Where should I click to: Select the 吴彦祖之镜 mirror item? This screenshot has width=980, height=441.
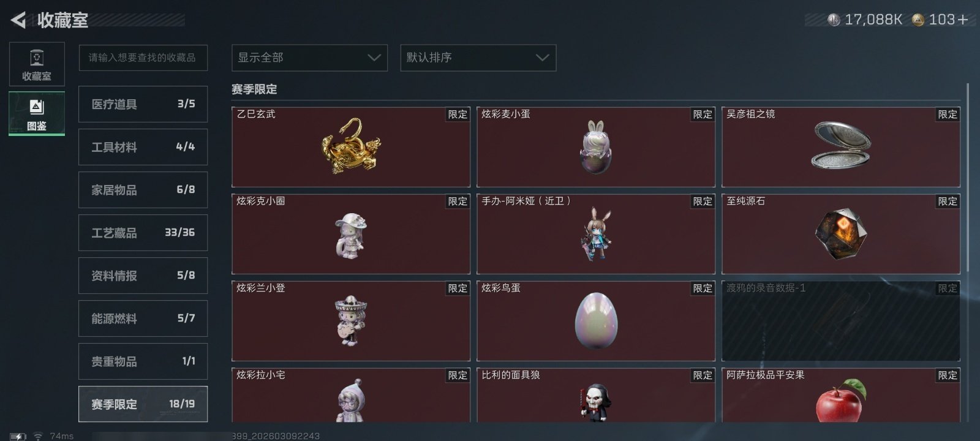coord(841,147)
